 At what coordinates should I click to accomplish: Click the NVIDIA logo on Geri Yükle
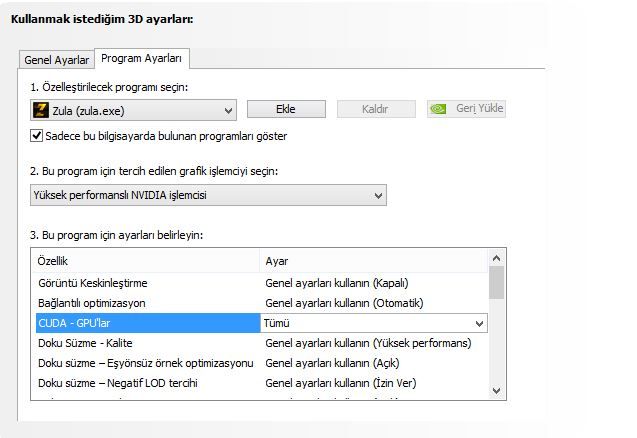[439, 109]
